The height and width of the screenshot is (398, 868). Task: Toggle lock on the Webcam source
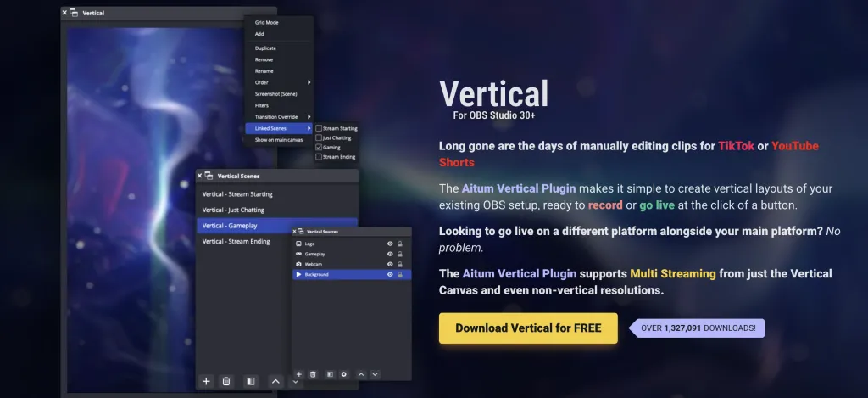pos(400,265)
